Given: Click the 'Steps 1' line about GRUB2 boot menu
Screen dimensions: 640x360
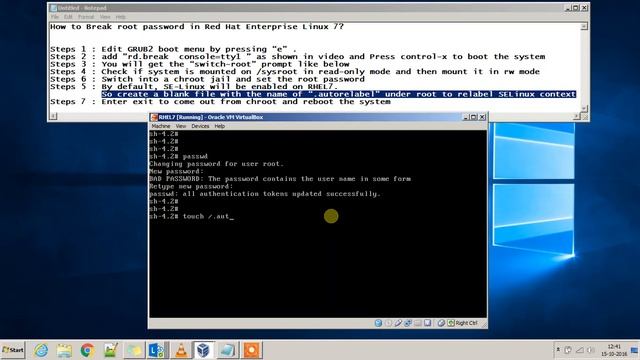Looking at the screenshot, I should point(173,49).
